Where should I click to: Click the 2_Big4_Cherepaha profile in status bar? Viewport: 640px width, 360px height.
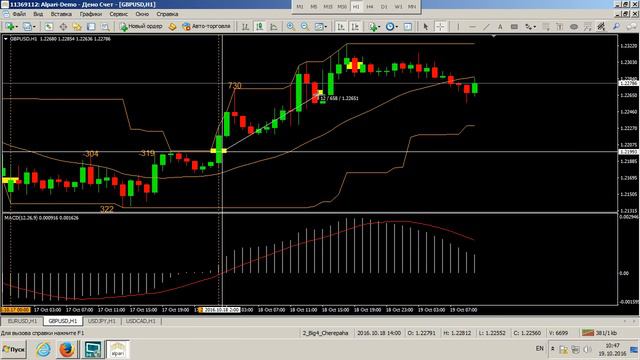(x=325, y=333)
